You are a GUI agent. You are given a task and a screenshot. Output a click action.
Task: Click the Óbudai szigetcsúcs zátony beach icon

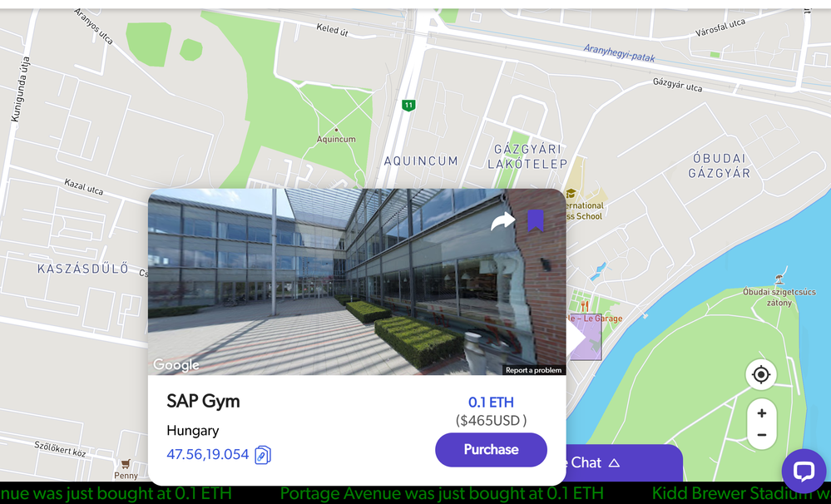coord(779,279)
